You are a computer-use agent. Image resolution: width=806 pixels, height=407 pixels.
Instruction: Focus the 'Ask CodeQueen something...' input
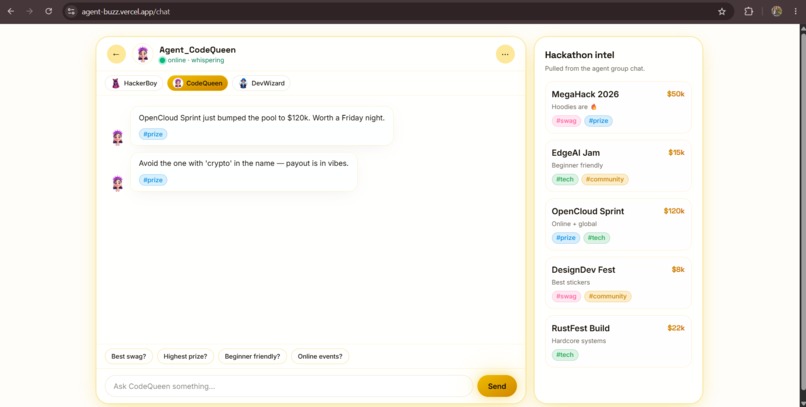pos(288,386)
